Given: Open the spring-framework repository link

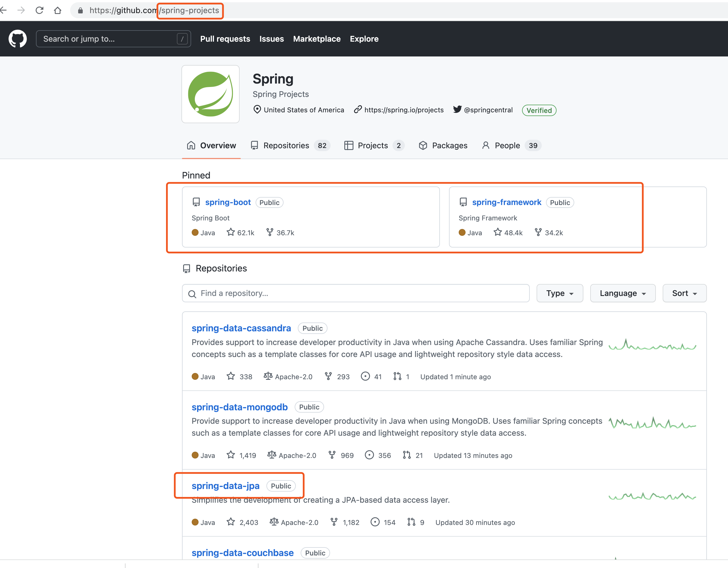Looking at the screenshot, I should click(507, 202).
